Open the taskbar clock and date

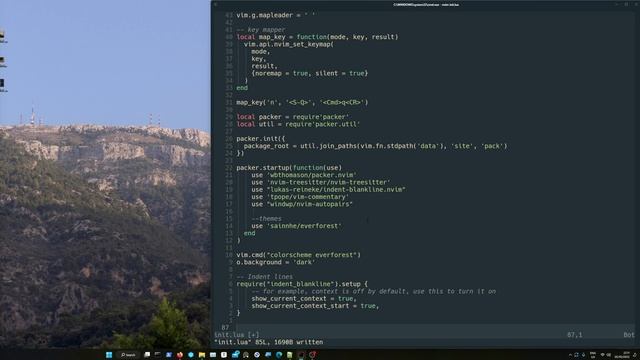click(x=622, y=355)
